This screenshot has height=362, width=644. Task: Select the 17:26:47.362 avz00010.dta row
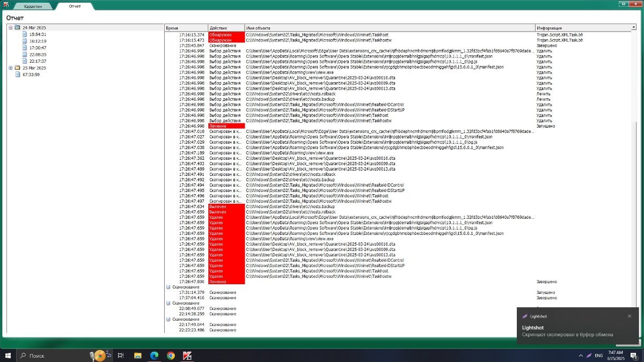point(399,158)
